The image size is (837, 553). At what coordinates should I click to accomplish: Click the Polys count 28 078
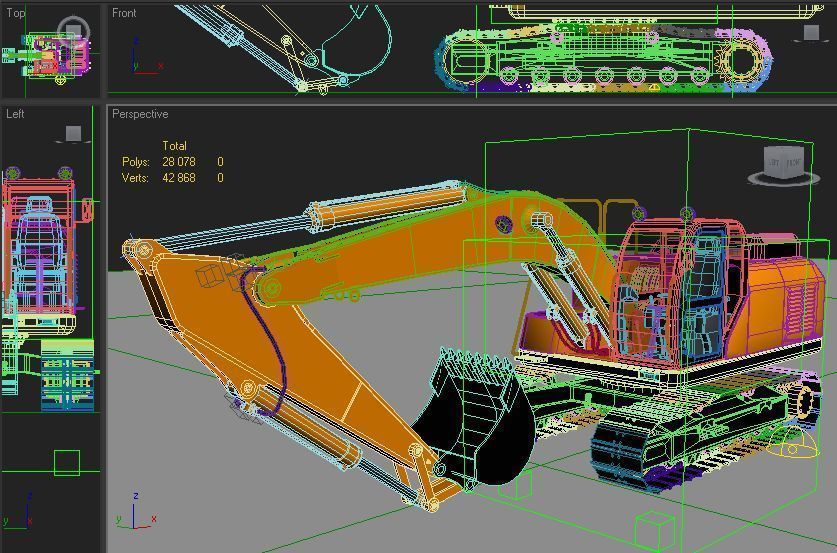point(179,162)
